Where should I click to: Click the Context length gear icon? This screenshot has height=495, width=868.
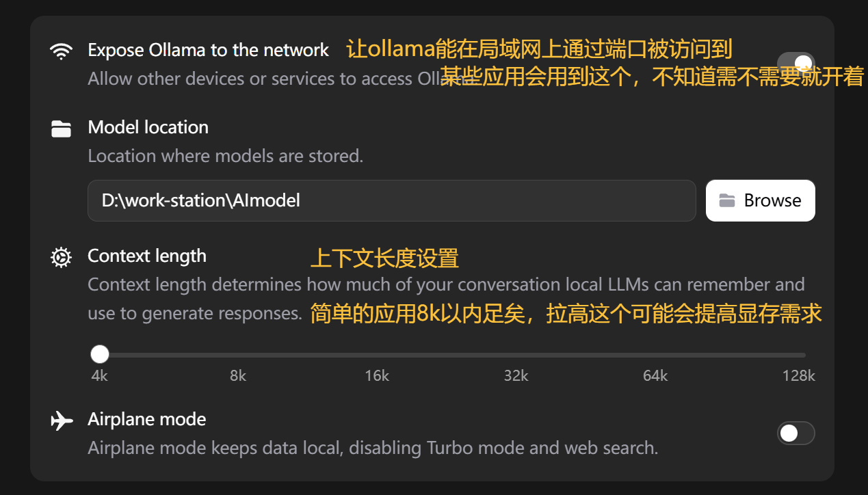pos(62,257)
